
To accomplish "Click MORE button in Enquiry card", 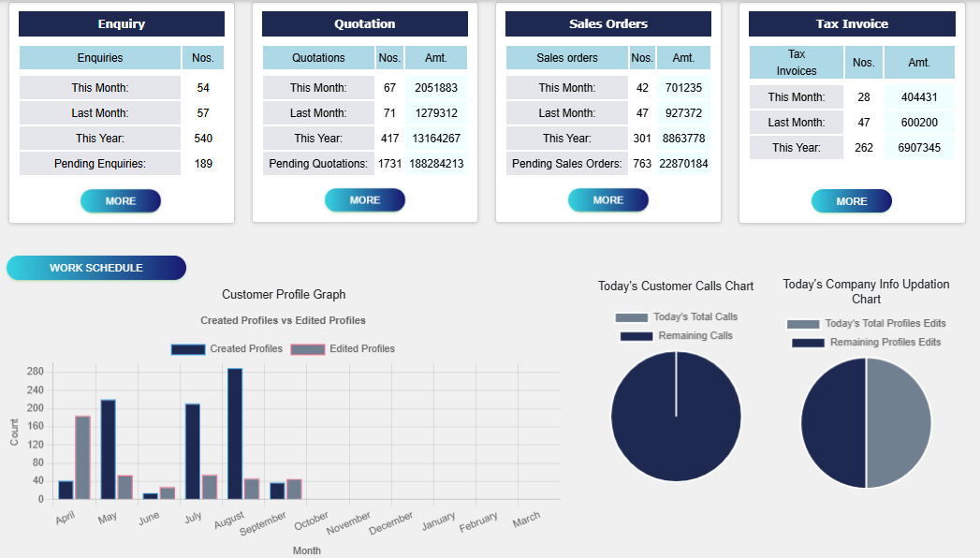I will (x=121, y=201).
